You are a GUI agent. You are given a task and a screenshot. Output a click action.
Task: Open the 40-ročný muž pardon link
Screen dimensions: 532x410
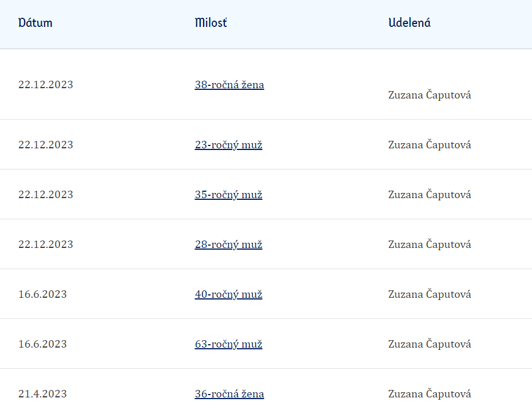tap(228, 294)
